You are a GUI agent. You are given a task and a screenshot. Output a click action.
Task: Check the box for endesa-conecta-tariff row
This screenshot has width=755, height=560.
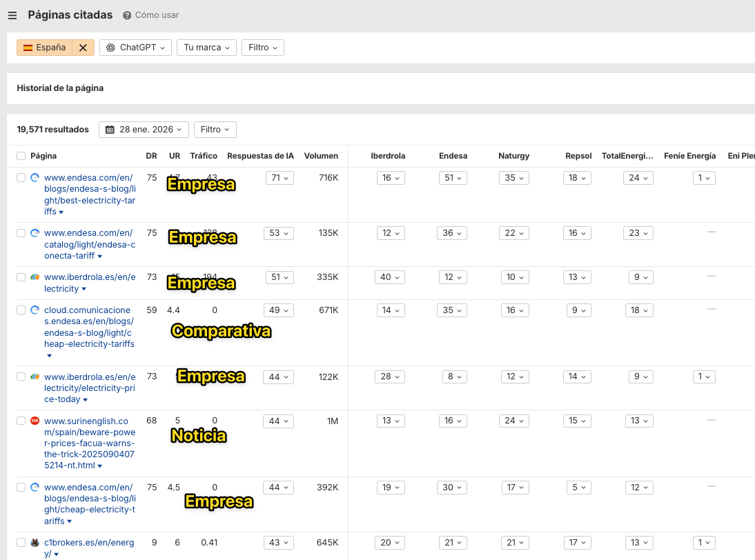[21, 233]
